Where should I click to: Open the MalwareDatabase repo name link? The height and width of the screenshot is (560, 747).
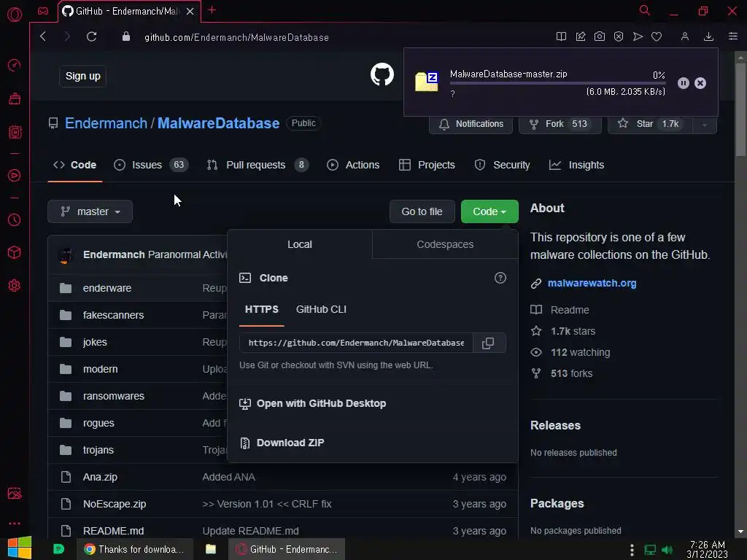pyautogui.click(x=218, y=123)
